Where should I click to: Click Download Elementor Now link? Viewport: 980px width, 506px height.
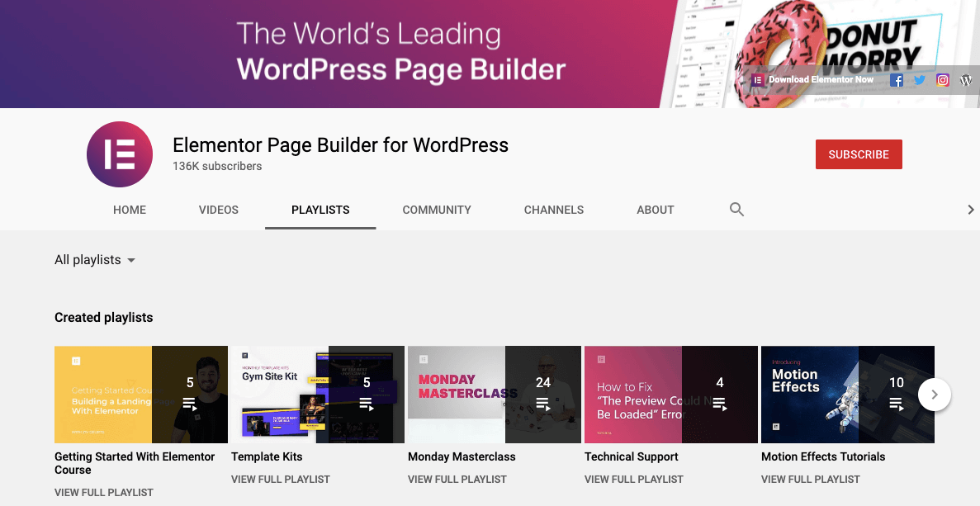click(x=821, y=80)
